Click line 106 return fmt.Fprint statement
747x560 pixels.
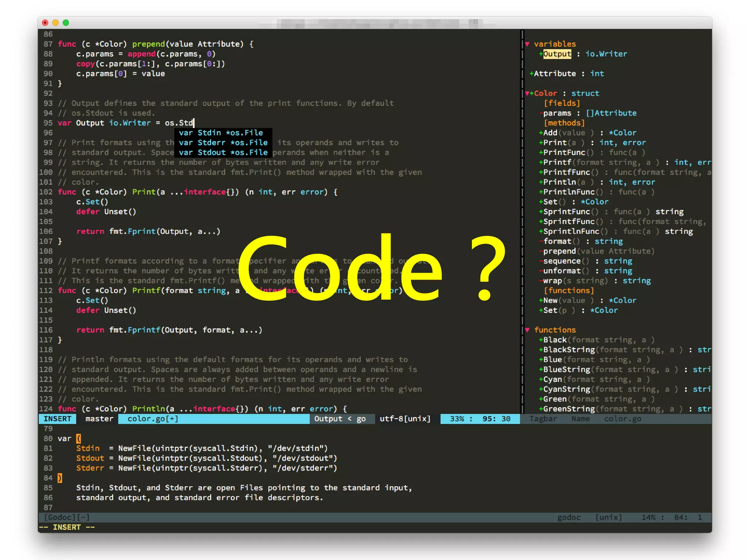pos(148,231)
